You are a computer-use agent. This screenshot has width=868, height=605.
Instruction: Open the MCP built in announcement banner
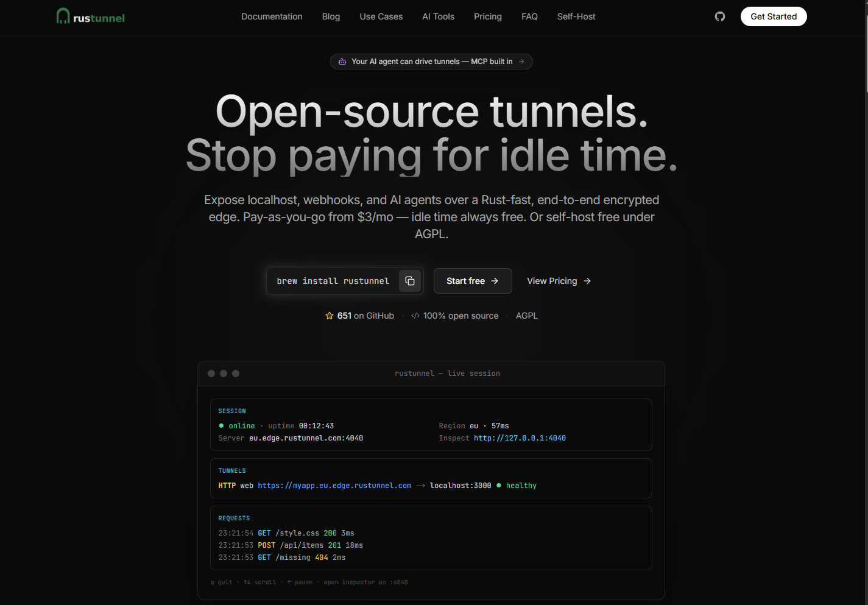(x=431, y=62)
